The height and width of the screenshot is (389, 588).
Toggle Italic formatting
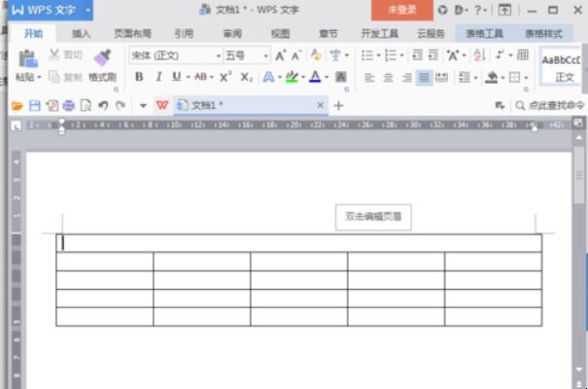point(157,77)
